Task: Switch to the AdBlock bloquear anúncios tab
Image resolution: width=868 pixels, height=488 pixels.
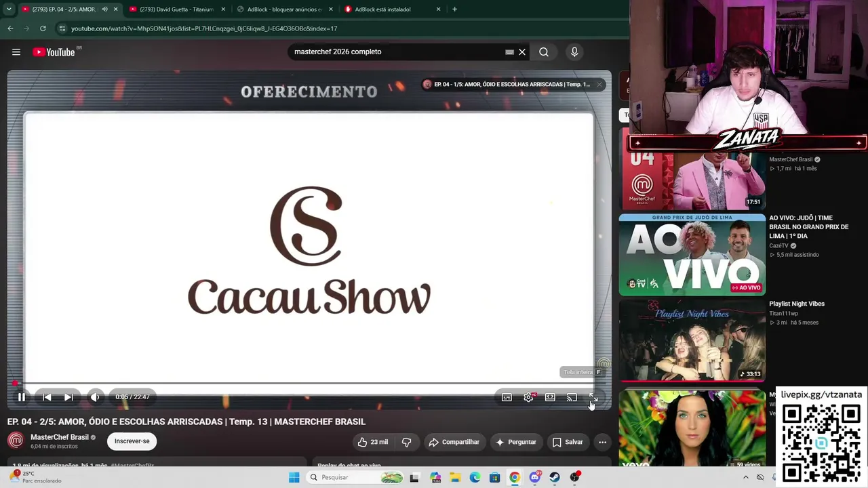Action: pos(285,9)
